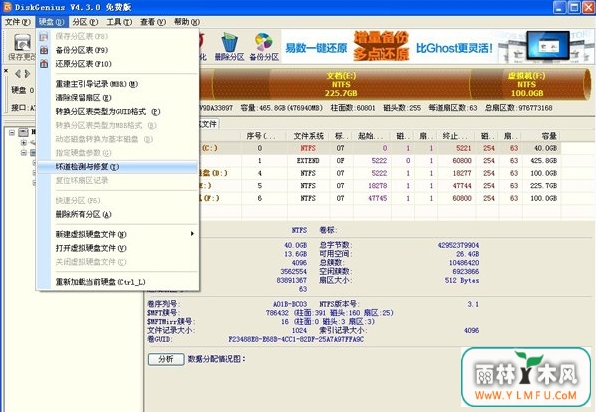Click the DiskGenius title bar app icon
Viewport: 596px width, 412px height.
(7, 7)
